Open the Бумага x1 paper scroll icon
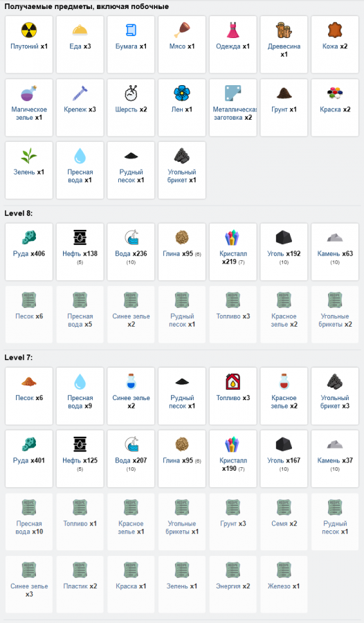The image size is (364, 623). tap(131, 30)
